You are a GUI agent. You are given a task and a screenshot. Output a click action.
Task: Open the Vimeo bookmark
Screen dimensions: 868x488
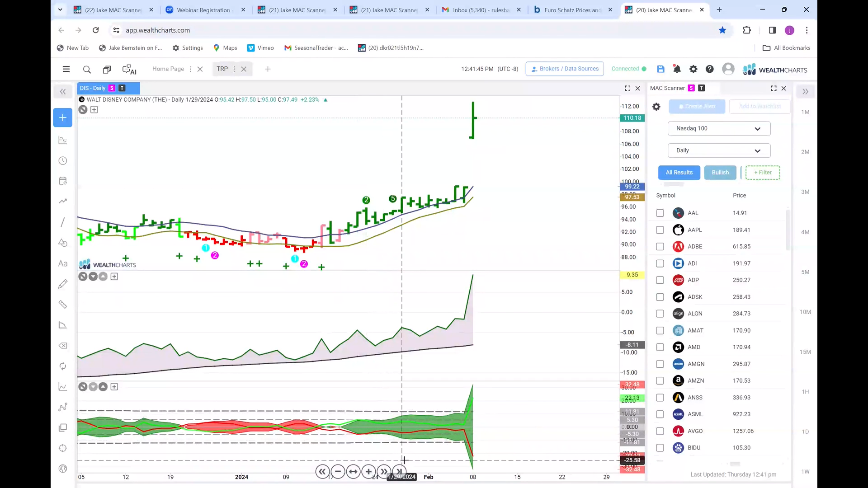coord(261,48)
